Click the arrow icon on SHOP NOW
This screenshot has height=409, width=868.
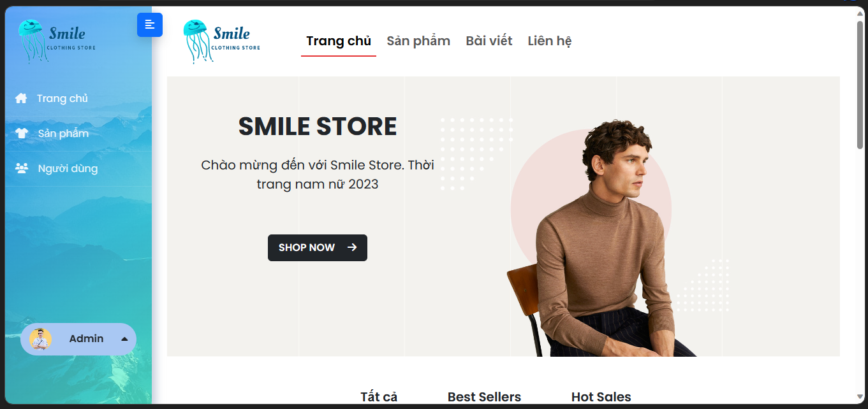[352, 247]
